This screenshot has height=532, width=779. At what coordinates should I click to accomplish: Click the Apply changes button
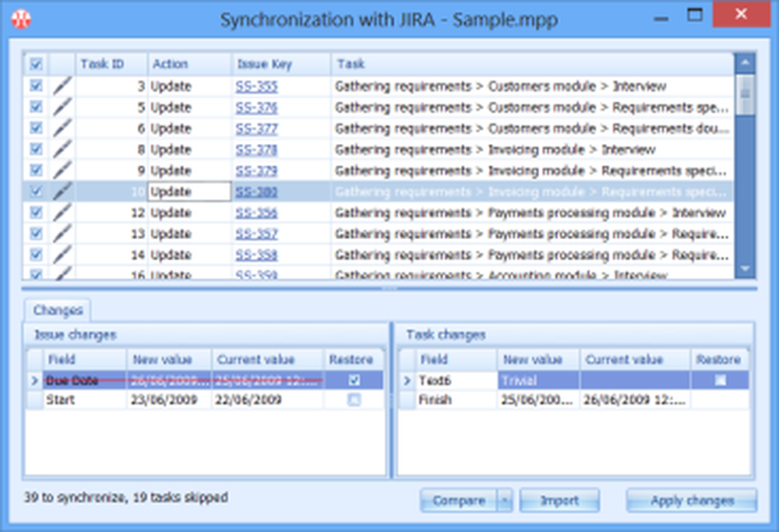[692, 500]
